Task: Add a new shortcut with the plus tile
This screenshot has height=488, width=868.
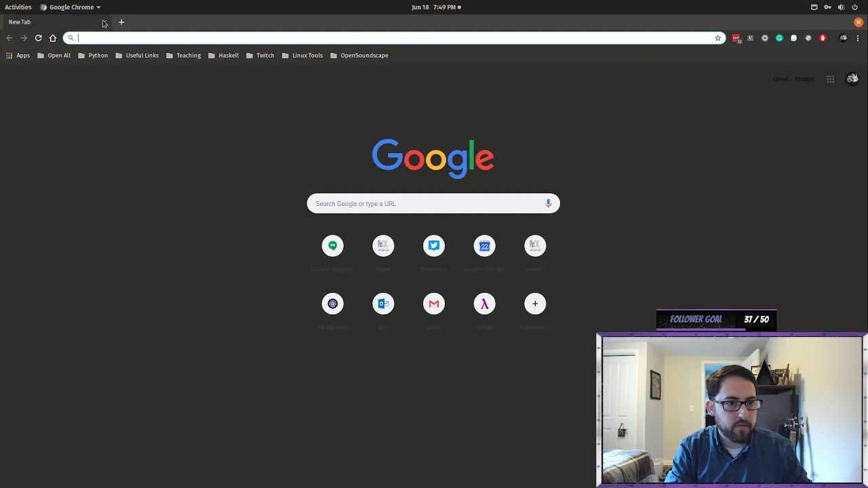Action: tap(535, 304)
